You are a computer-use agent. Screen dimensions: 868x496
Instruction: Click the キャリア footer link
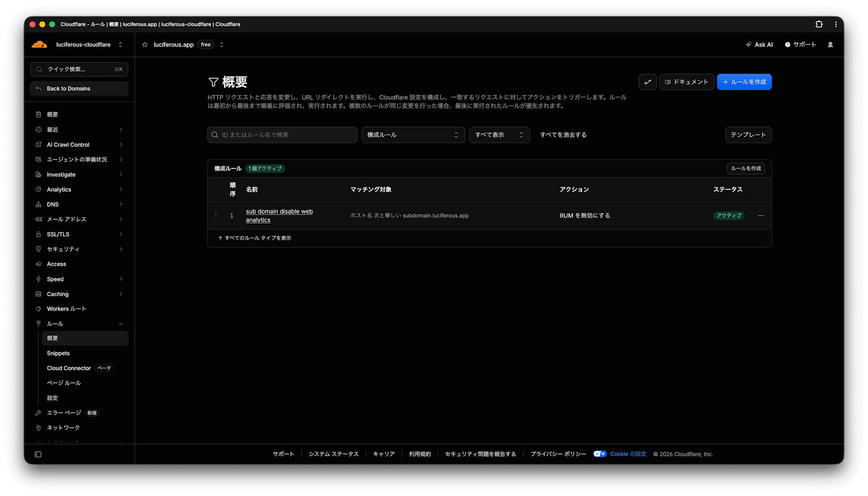[384, 454]
